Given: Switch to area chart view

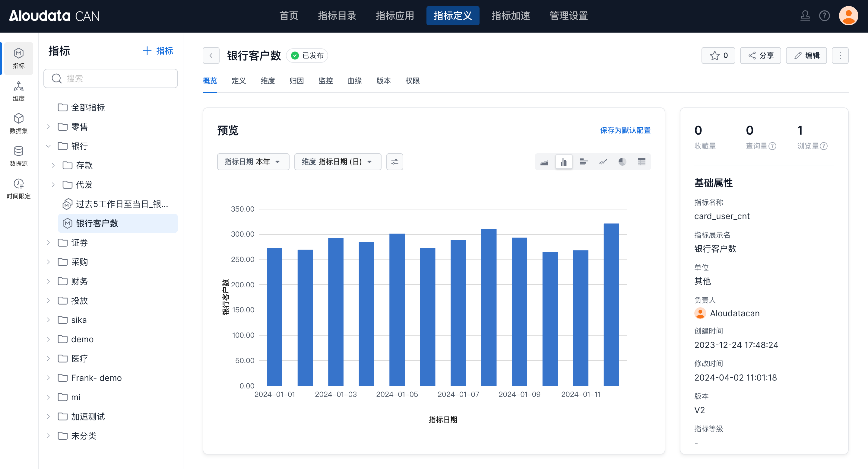Looking at the screenshot, I should pyautogui.click(x=544, y=162).
